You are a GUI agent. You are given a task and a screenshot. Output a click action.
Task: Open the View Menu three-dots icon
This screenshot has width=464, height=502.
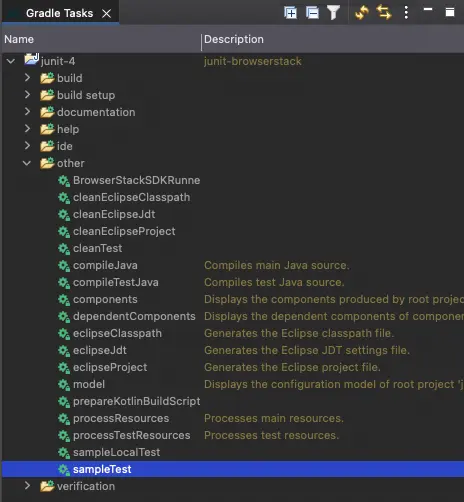406,13
